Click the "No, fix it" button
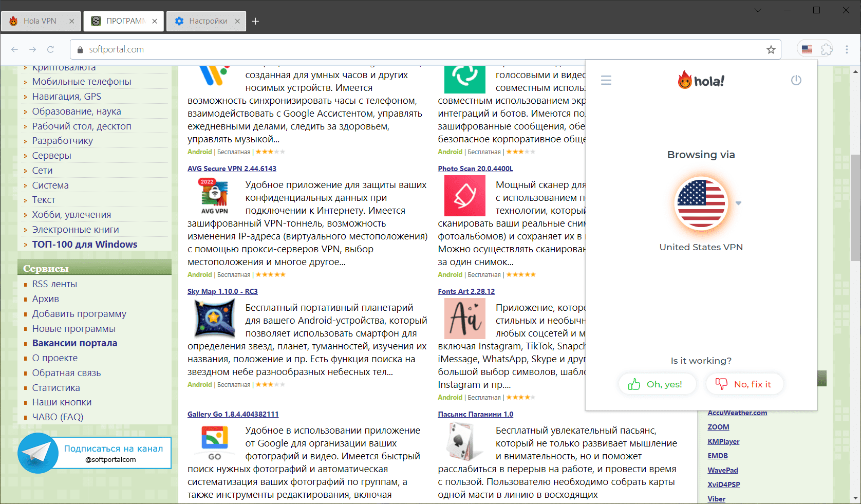861x504 pixels. [745, 384]
